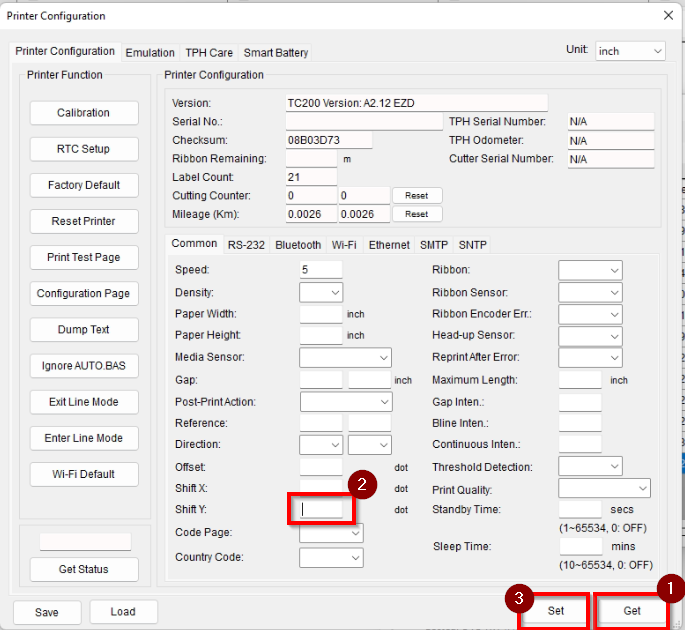
Task: Switch to the Emulation tab
Action: [x=150, y=52]
